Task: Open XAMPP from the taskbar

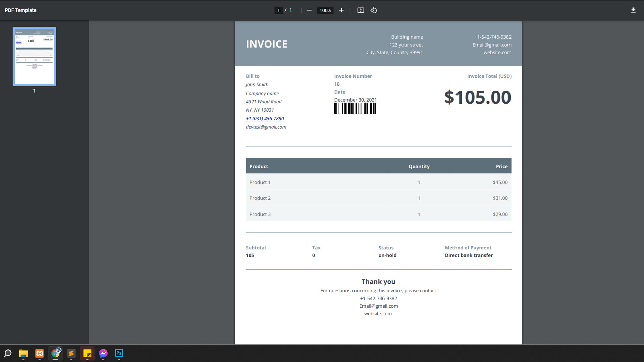Action: click(40, 353)
